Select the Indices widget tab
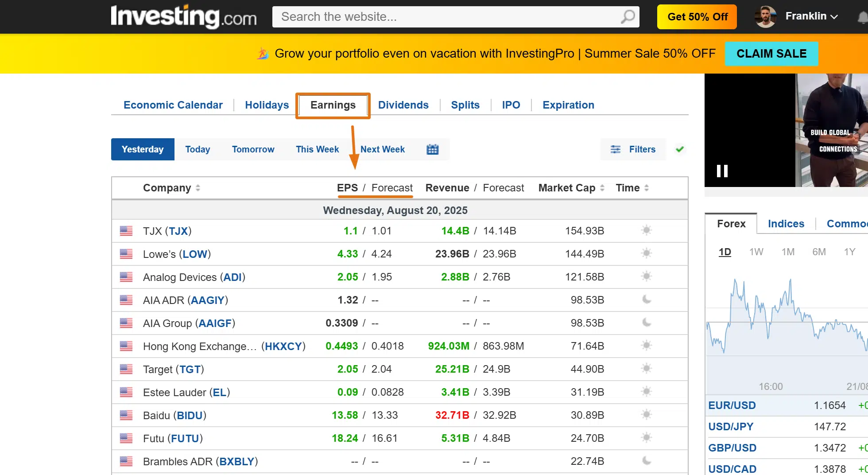 click(786, 224)
